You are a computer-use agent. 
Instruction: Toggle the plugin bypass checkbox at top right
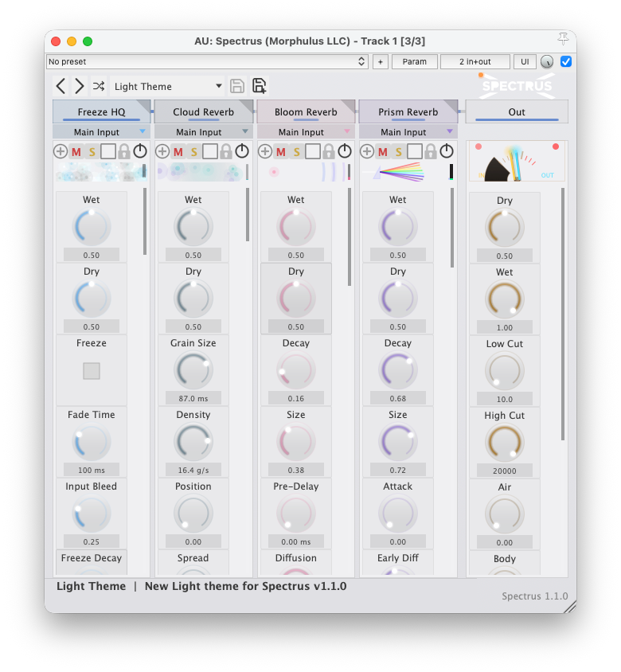coord(566,62)
